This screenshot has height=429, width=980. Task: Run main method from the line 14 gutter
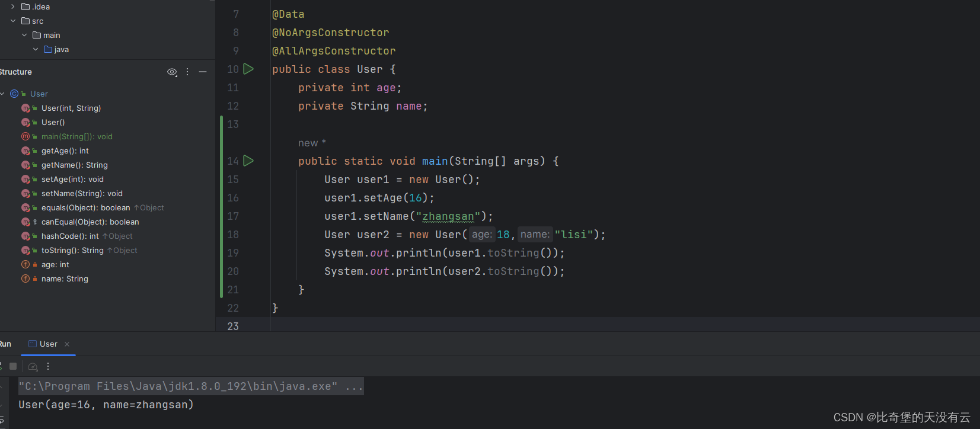tap(249, 161)
